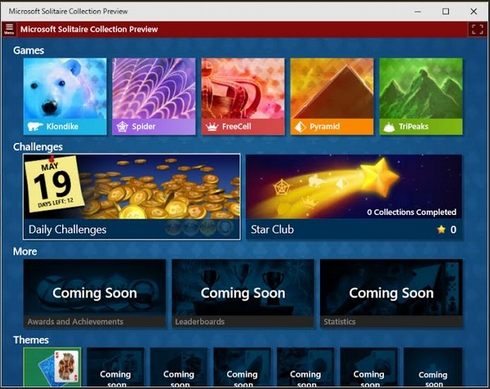Viewport: 490px width, 389px height.
Task: Launch the FreeCell game tile
Action: point(243,97)
